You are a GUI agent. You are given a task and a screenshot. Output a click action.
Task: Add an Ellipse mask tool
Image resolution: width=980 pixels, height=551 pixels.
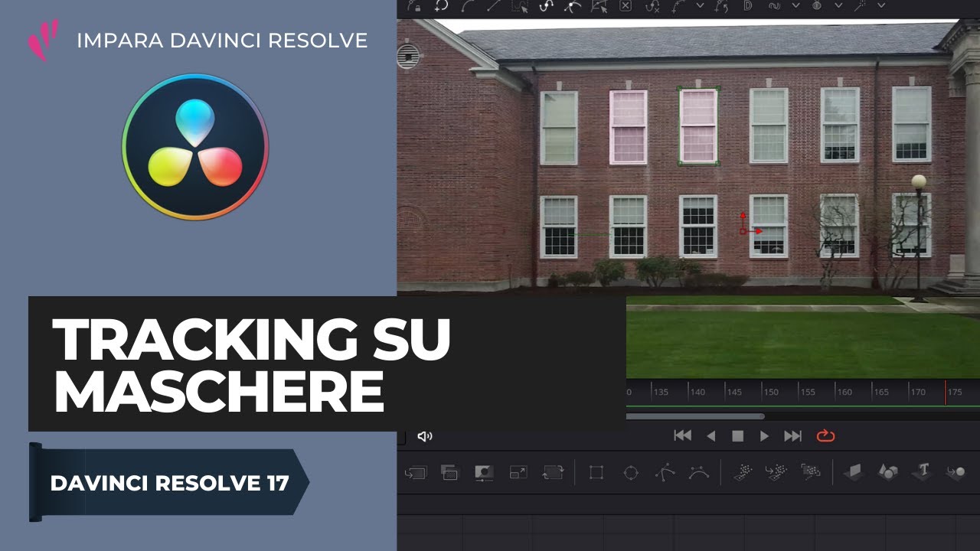[631, 472]
